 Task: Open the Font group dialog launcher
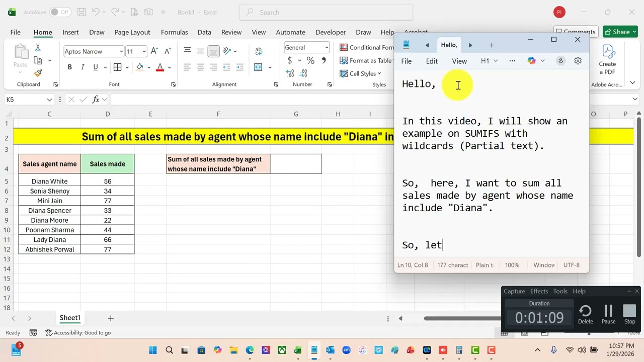point(173,84)
